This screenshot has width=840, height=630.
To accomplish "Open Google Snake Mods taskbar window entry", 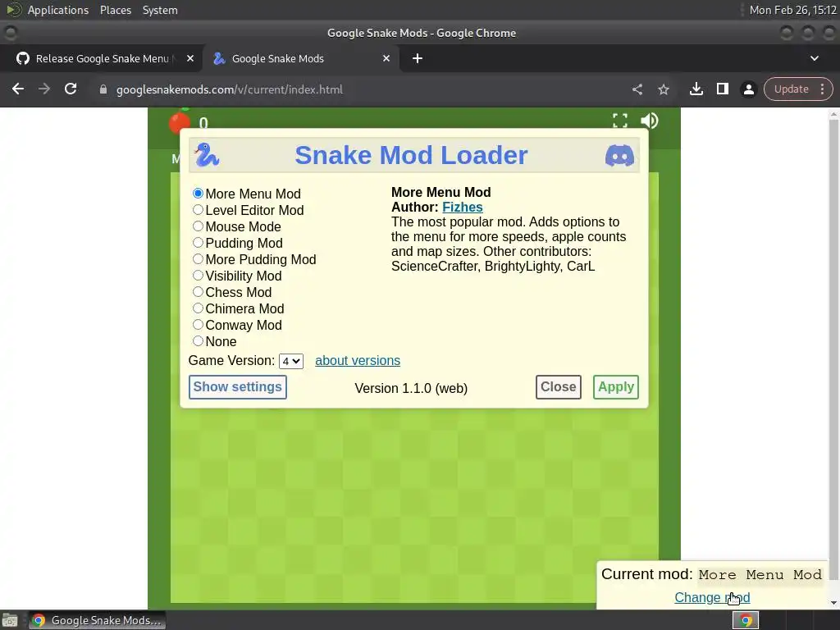I will [x=97, y=620].
